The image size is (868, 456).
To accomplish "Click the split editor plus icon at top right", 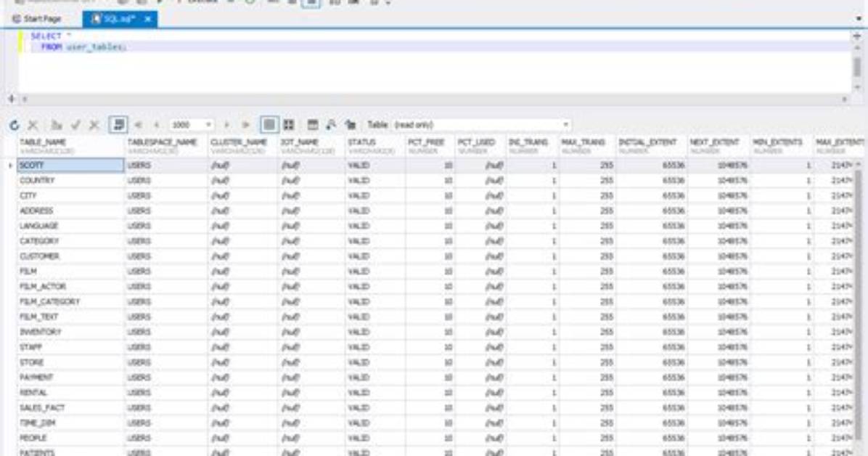I will point(857,36).
